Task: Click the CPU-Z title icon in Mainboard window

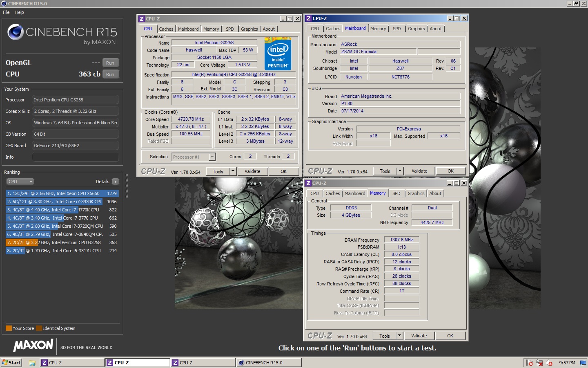Action: click(x=309, y=18)
